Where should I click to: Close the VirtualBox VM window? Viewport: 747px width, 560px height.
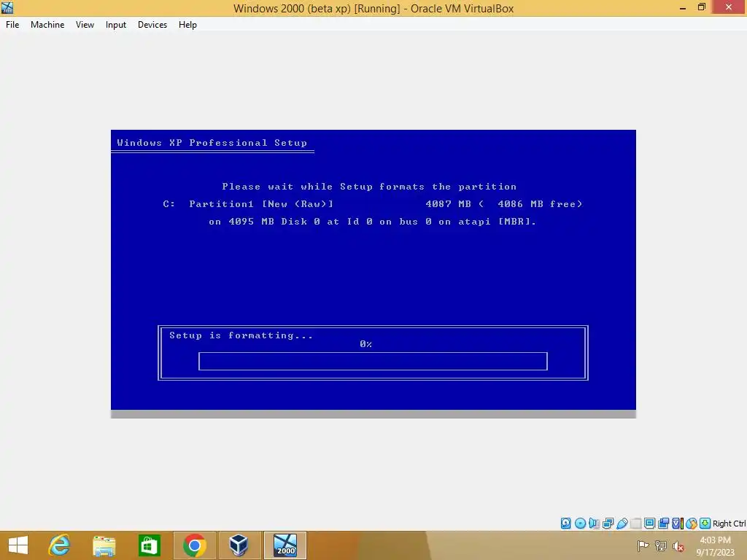click(x=729, y=7)
